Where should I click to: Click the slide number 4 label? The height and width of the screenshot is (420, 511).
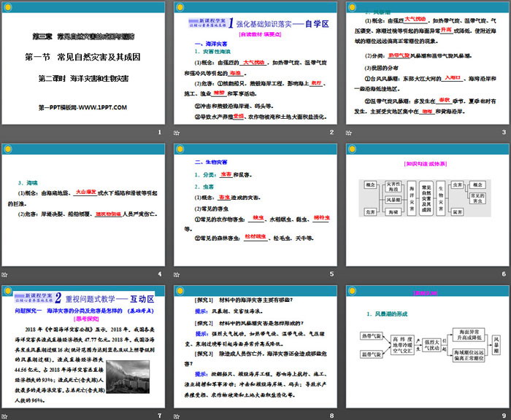click(x=159, y=273)
